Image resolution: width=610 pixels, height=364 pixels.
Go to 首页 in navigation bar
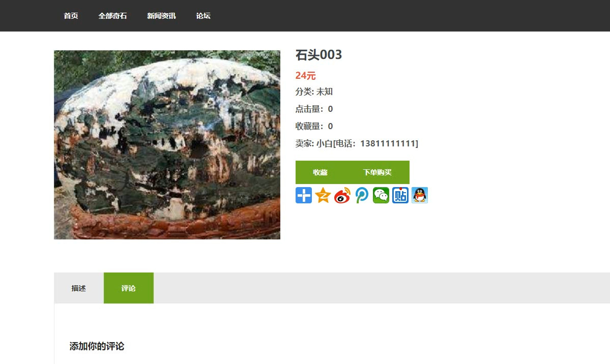pyautogui.click(x=71, y=16)
